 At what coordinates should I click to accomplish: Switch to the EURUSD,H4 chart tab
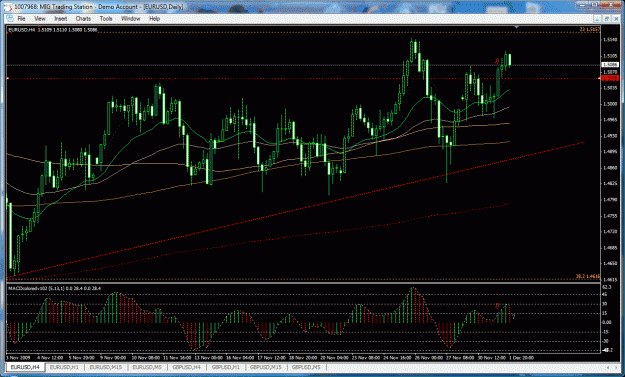[x=25, y=367]
